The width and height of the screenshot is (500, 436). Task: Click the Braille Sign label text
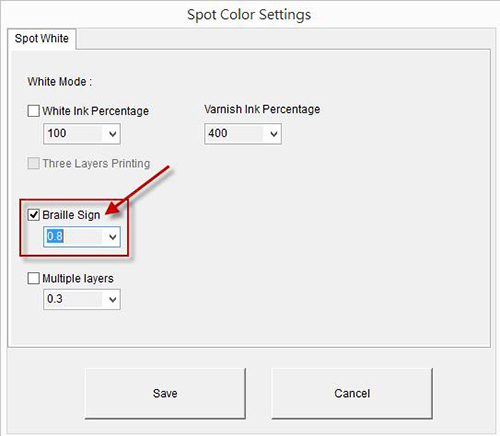(71, 215)
